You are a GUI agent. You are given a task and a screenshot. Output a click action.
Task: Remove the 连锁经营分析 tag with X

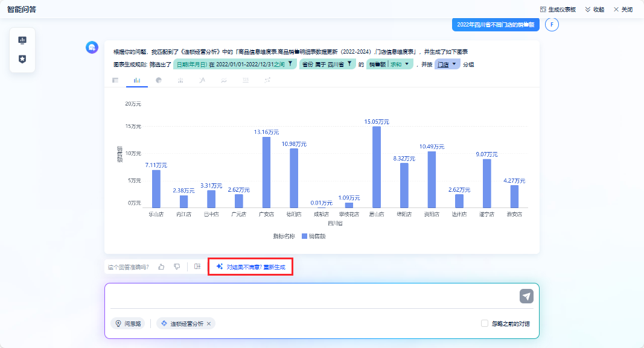[x=209, y=324]
